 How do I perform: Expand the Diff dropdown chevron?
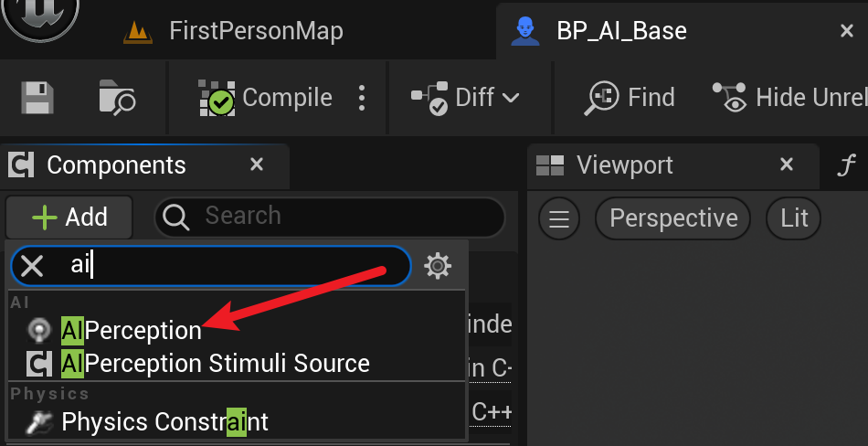point(511,98)
